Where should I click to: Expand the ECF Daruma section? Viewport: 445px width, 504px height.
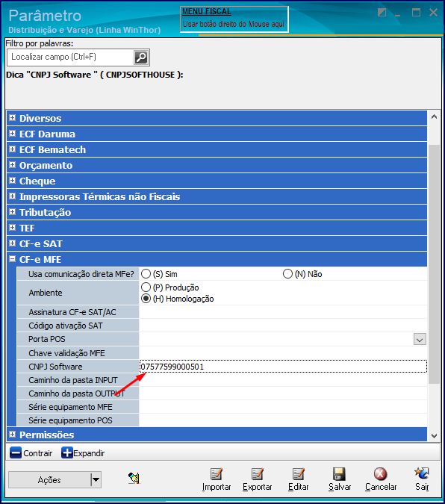point(12,134)
